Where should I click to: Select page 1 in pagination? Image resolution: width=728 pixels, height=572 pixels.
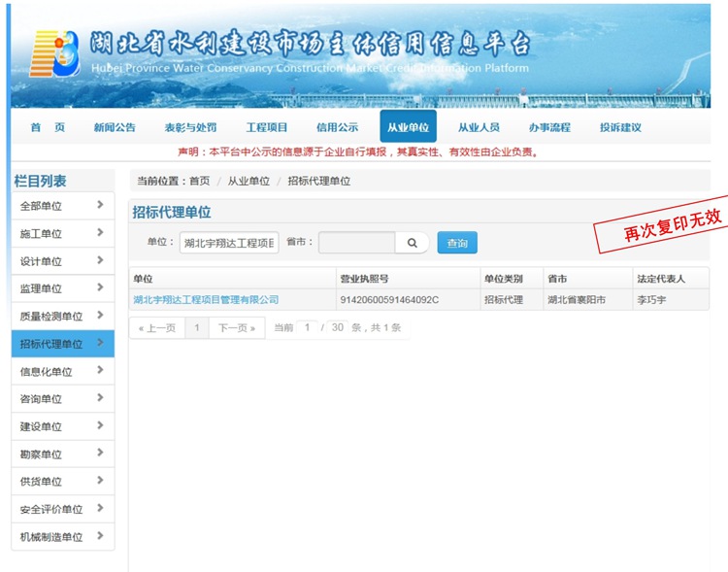pyautogui.click(x=197, y=328)
